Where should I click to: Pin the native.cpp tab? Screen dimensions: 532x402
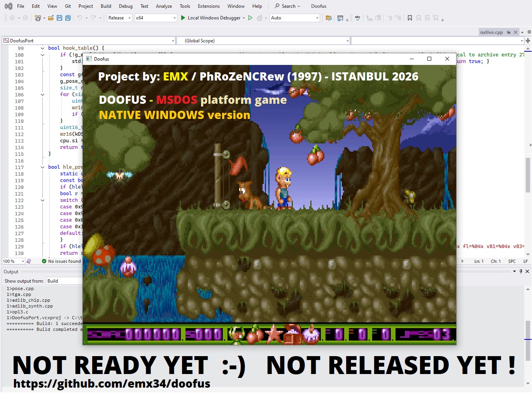pyautogui.click(x=509, y=32)
